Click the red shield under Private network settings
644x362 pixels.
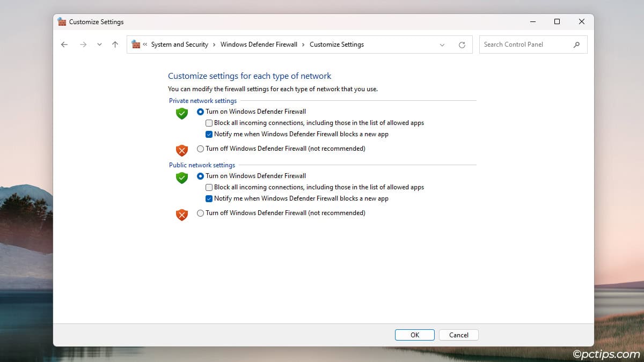[181, 150]
